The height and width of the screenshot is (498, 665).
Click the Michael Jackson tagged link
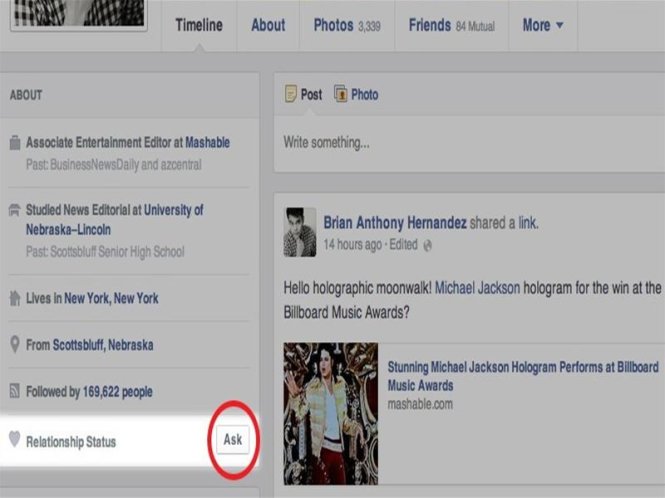(x=477, y=287)
